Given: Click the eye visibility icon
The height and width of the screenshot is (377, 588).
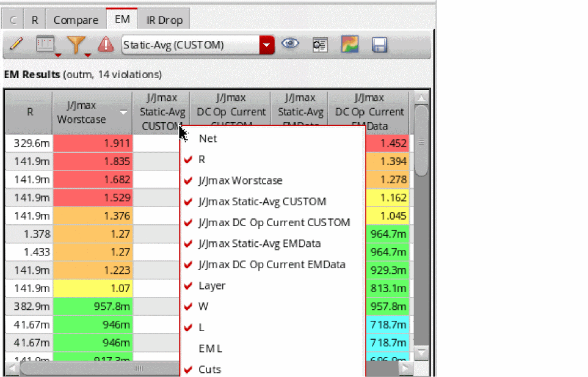Looking at the screenshot, I should (290, 43).
